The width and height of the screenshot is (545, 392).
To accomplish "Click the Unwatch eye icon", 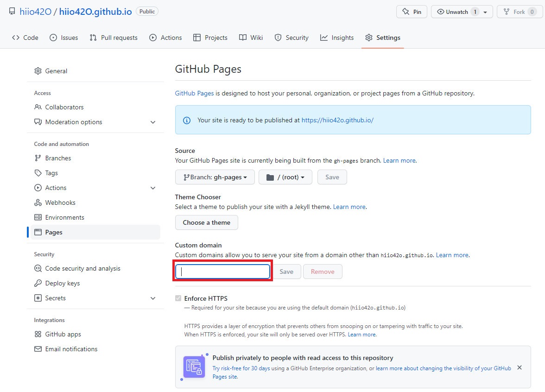I will 440,12.
